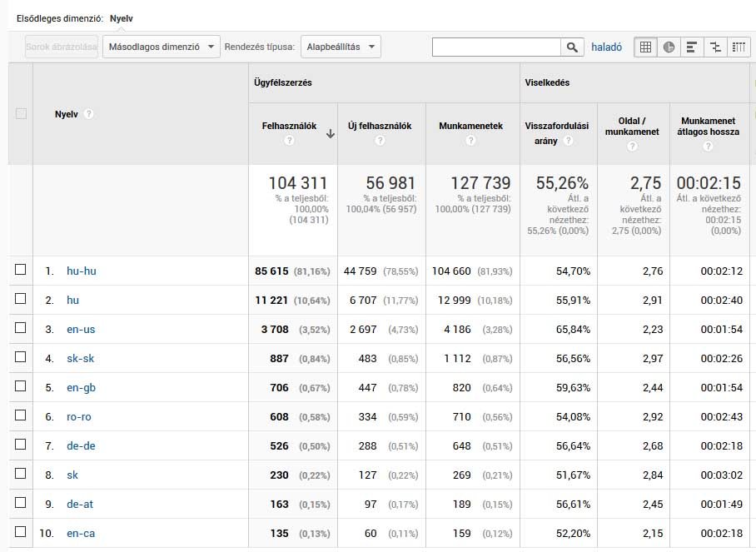
Task: Open the Másodlagos dimenzió dropdown
Action: click(x=158, y=47)
